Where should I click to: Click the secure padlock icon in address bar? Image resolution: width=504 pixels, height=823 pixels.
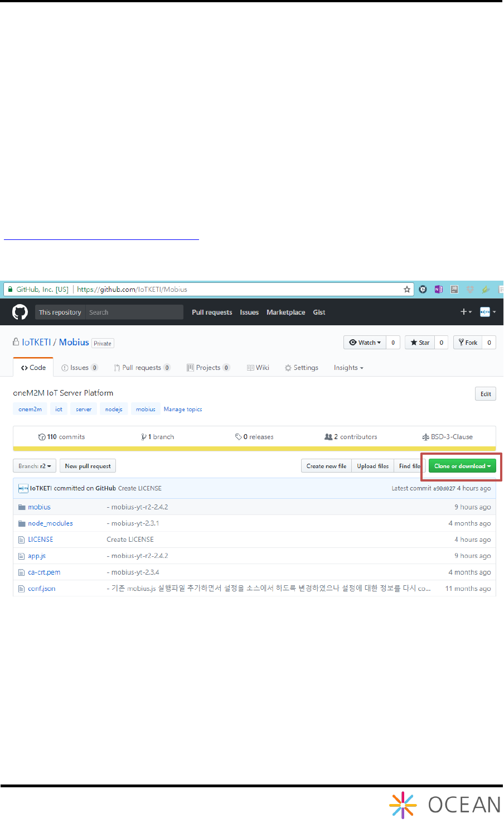pyautogui.click(x=9, y=290)
